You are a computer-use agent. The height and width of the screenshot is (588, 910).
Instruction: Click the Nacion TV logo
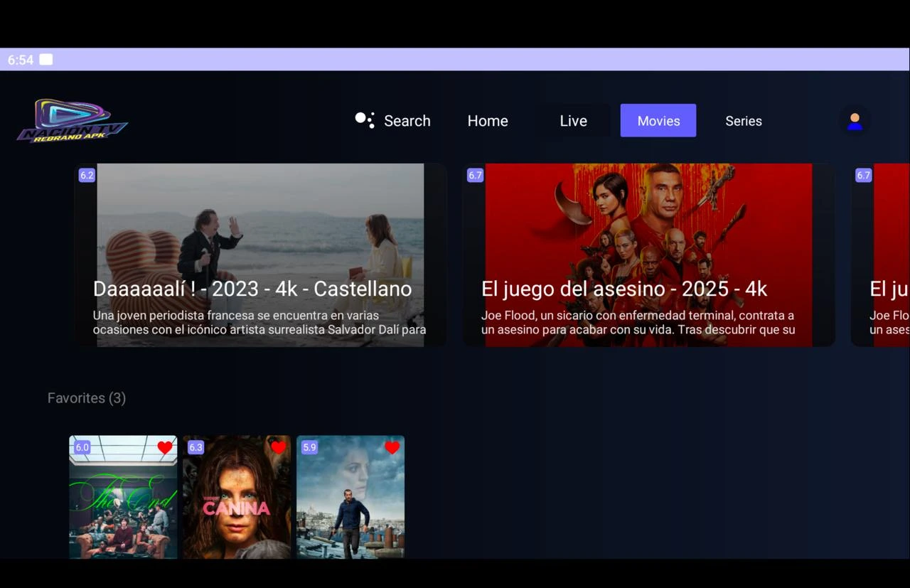(73, 120)
